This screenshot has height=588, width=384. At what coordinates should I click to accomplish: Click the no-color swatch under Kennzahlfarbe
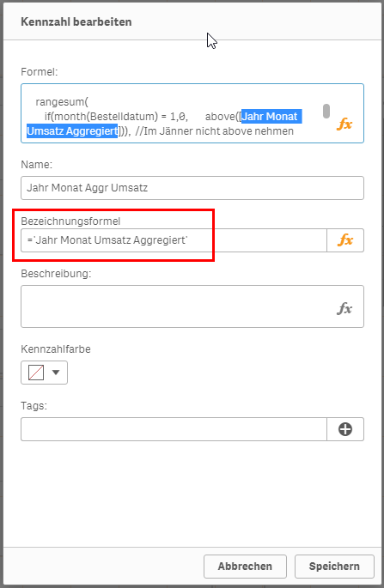tap(36, 373)
